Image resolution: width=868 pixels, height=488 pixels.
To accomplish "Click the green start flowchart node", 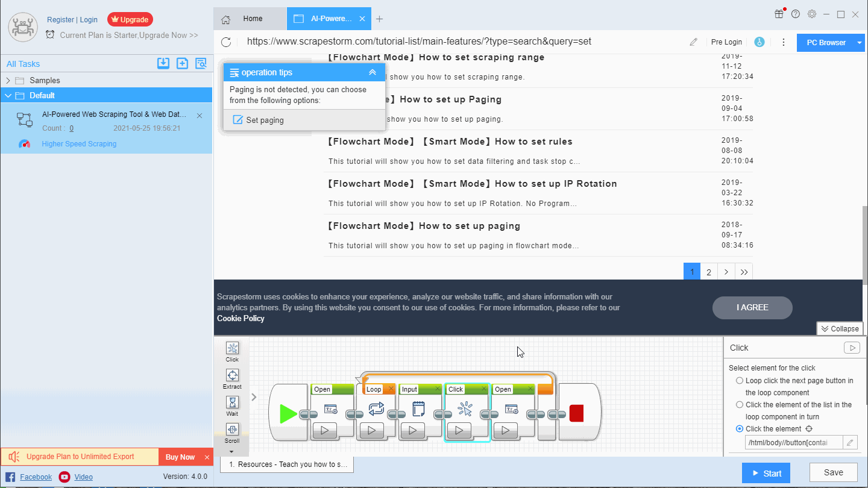I will (x=288, y=413).
